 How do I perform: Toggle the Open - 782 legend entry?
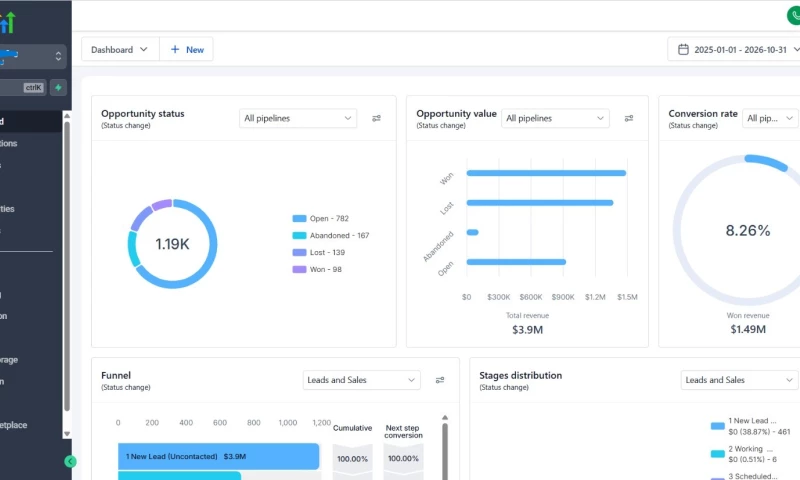[320, 218]
